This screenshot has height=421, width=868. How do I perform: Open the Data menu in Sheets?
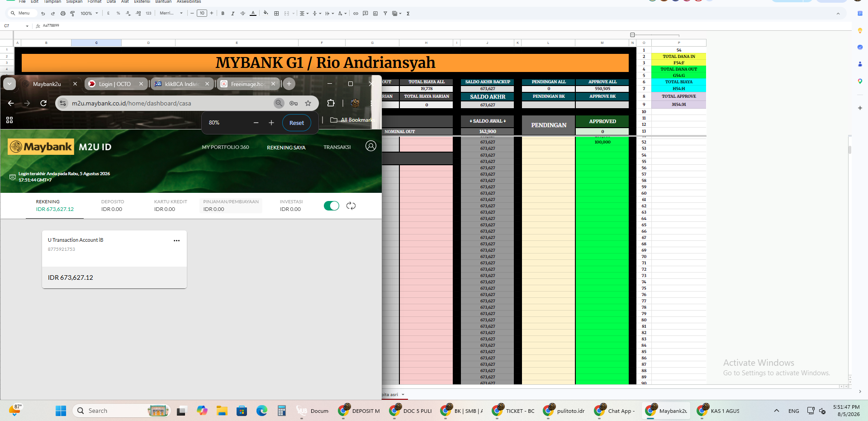(x=111, y=2)
